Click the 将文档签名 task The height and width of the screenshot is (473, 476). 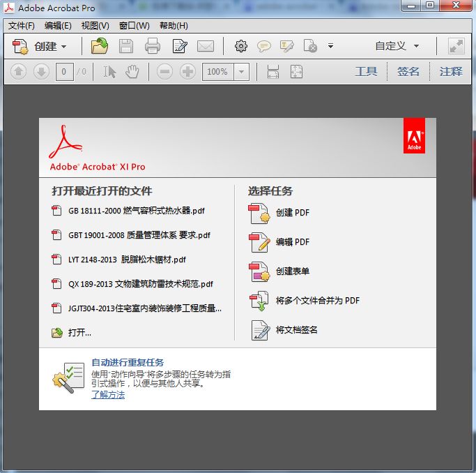284,330
